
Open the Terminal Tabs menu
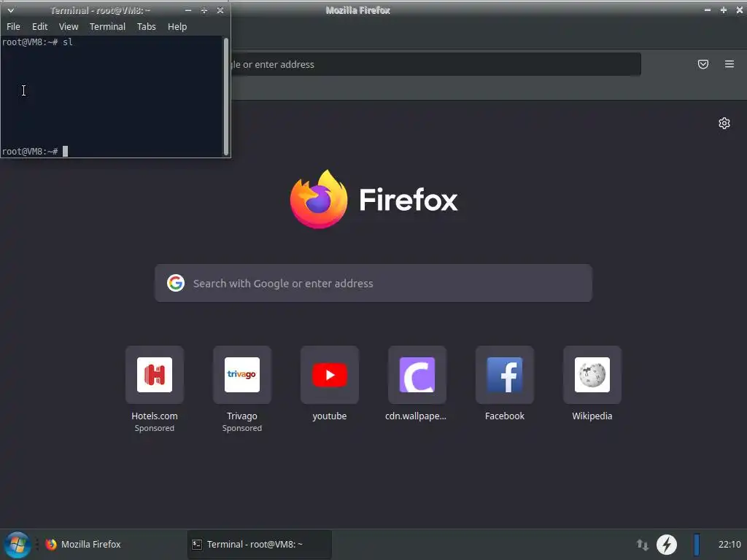[x=146, y=27]
